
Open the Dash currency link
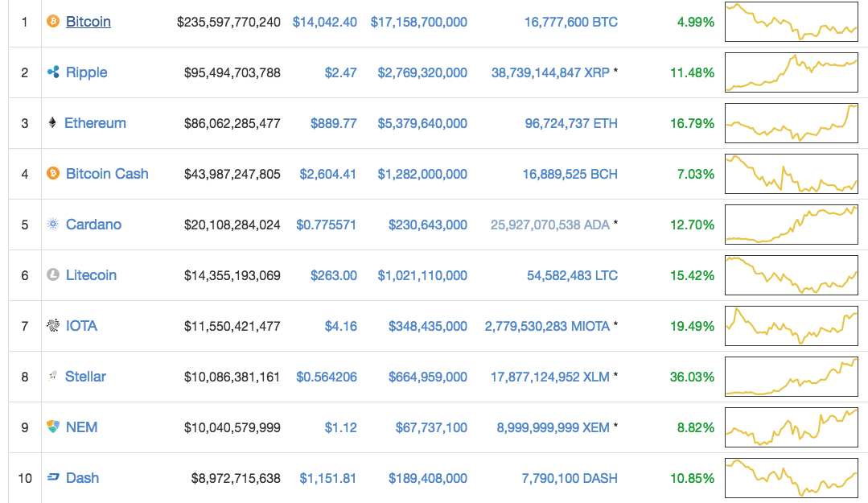[82, 477]
